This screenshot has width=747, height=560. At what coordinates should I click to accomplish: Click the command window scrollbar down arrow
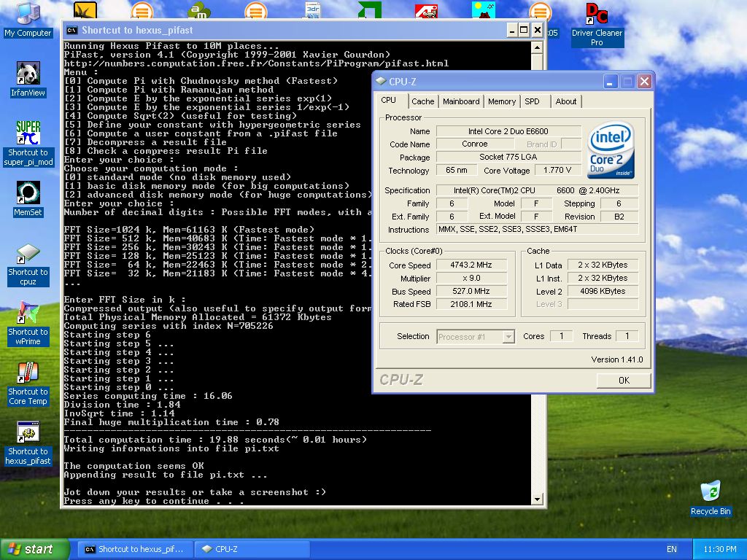pyautogui.click(x=537, y=499)
